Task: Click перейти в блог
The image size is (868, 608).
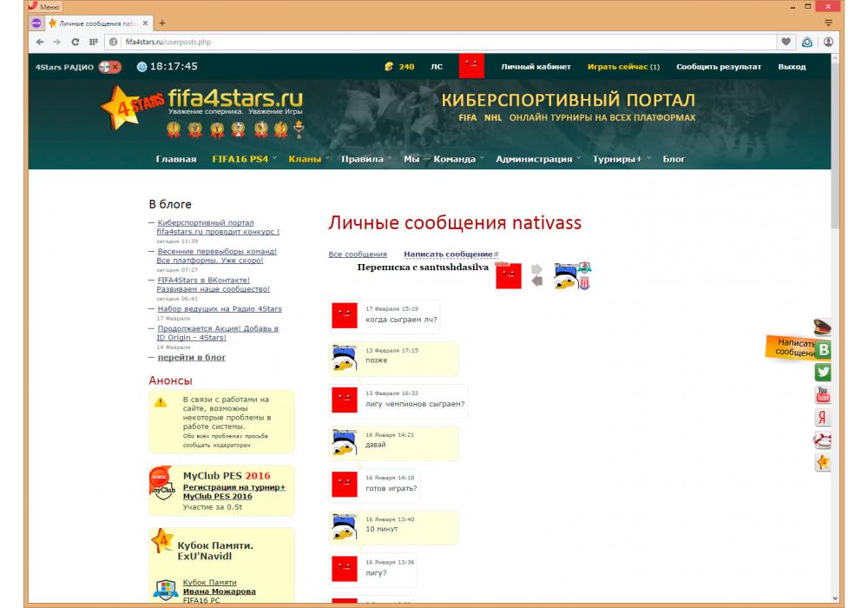Action: [192, 358]
